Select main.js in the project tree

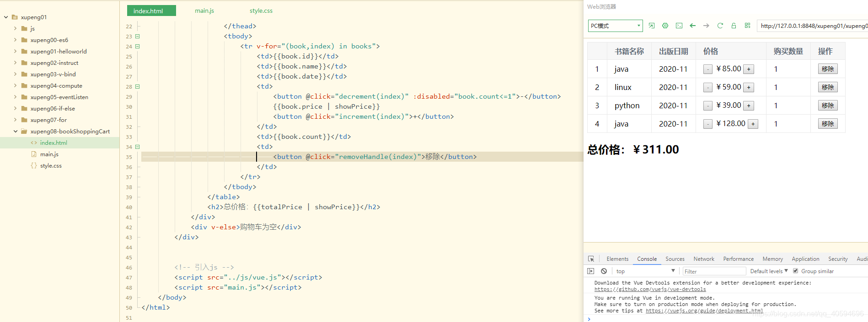(49, 154)
